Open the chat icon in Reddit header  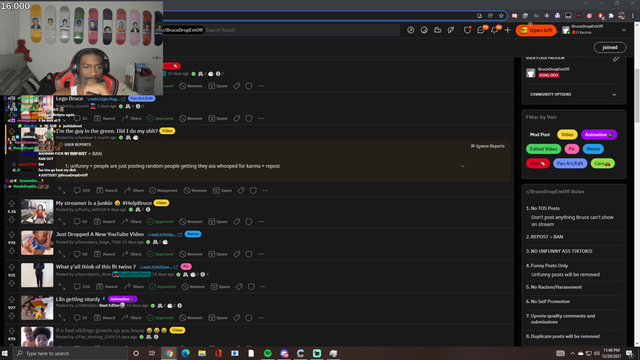pos(481,30)
